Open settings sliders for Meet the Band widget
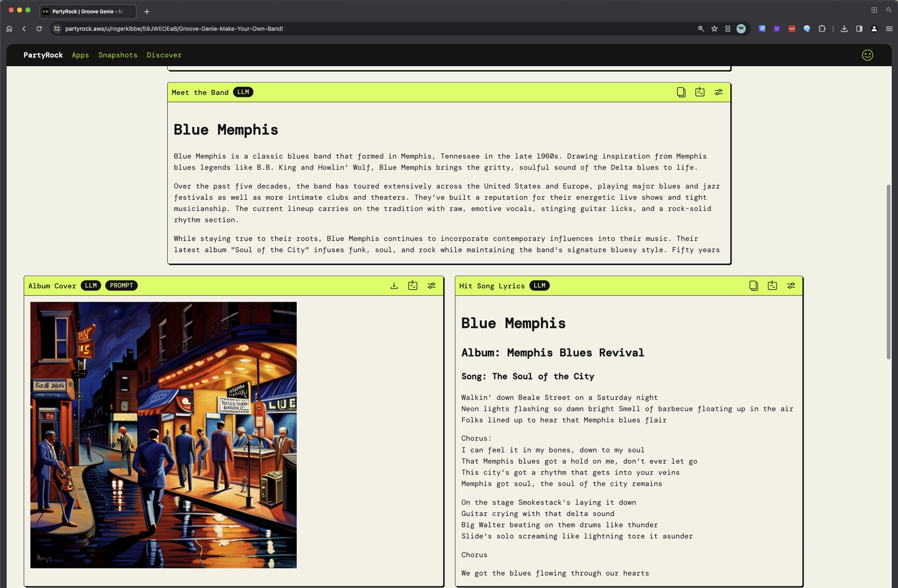 pyautogui.click(x=718, y=92)
